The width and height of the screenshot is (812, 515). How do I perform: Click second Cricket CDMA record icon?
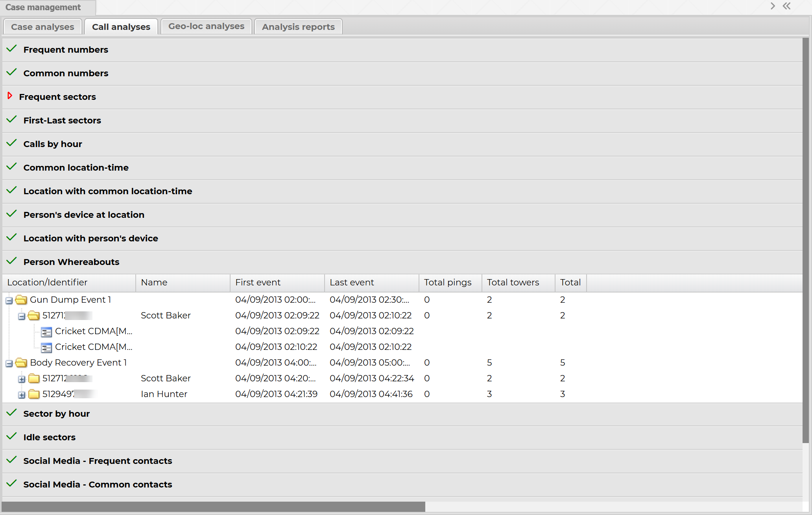pyautogui.click(x=46, y=348)
